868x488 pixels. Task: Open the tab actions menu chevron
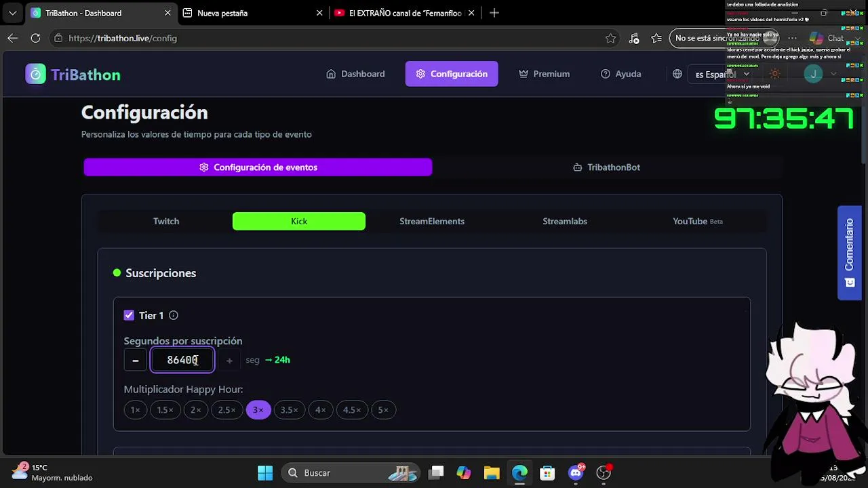[12, 13]
